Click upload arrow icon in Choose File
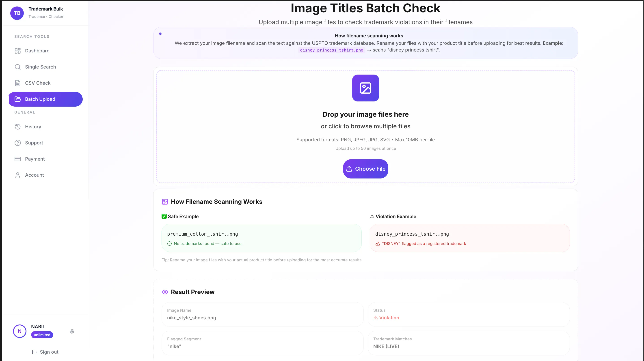This screenshot has width=644, height=361. [x=349, y=169]
